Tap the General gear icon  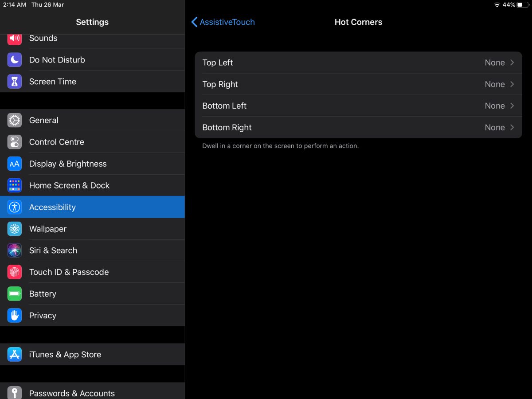point(15,120)
